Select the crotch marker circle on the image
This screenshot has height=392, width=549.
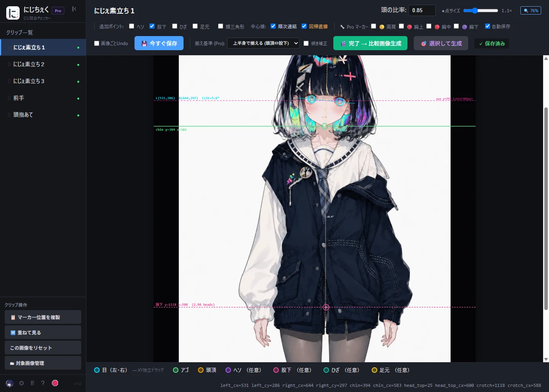coord(326,307)
